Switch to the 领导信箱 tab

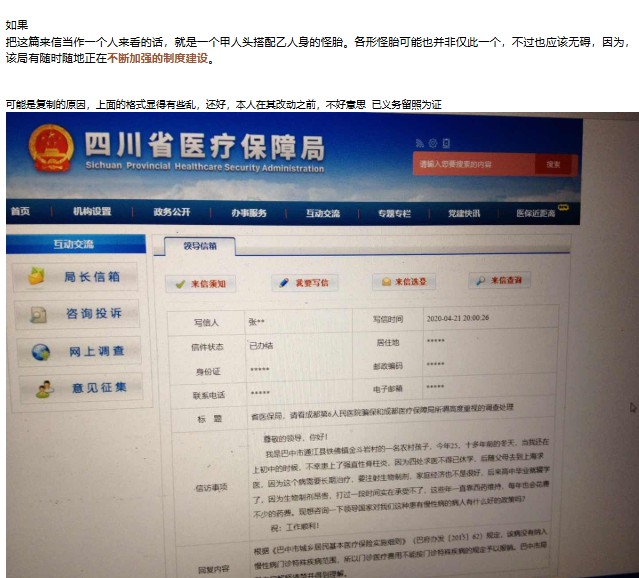[199, 245]
